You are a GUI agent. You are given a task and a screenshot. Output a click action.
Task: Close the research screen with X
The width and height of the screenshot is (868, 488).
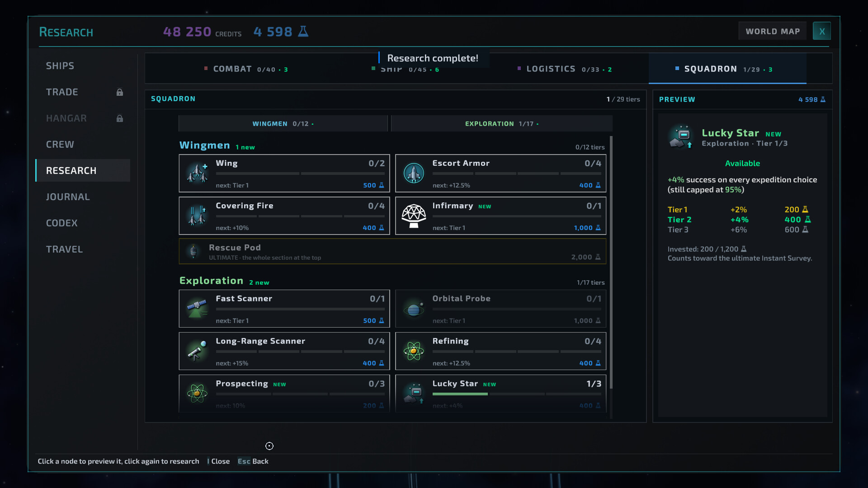point(822,31)
